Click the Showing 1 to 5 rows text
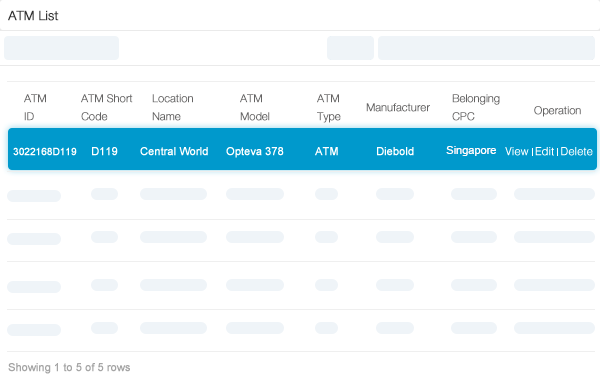Screen dimensions: 600x387 69,367
